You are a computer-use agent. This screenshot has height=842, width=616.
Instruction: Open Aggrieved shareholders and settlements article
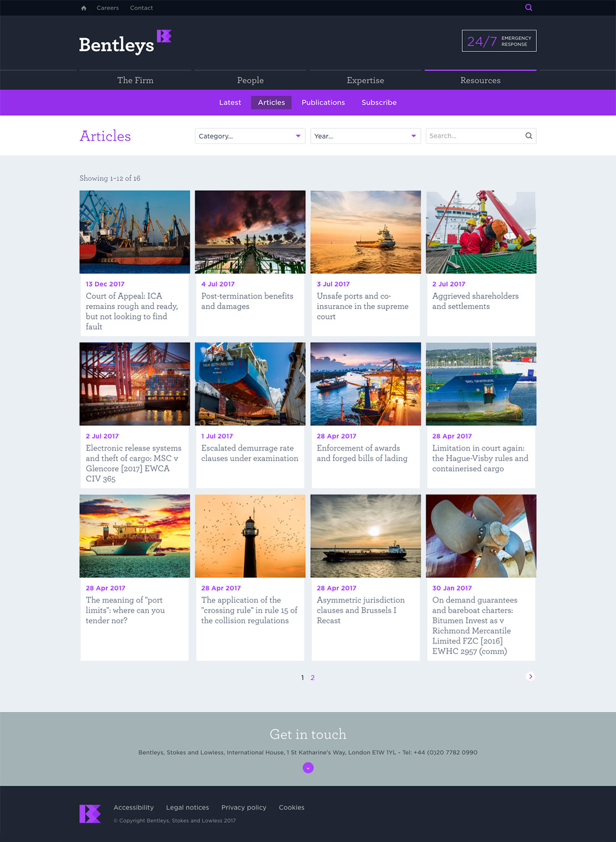pos(476,301)
